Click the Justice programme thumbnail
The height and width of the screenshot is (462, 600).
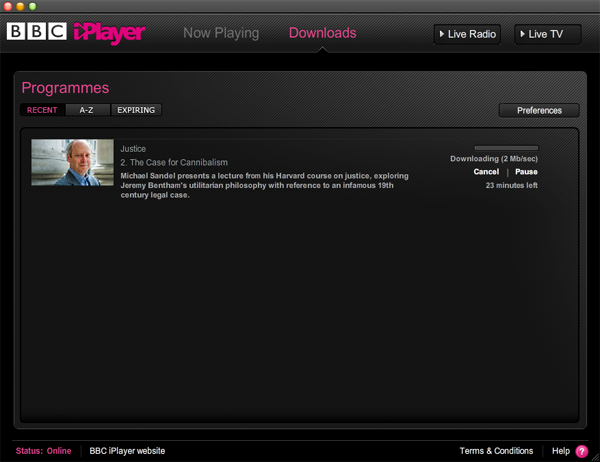click(x=72, y=162)
